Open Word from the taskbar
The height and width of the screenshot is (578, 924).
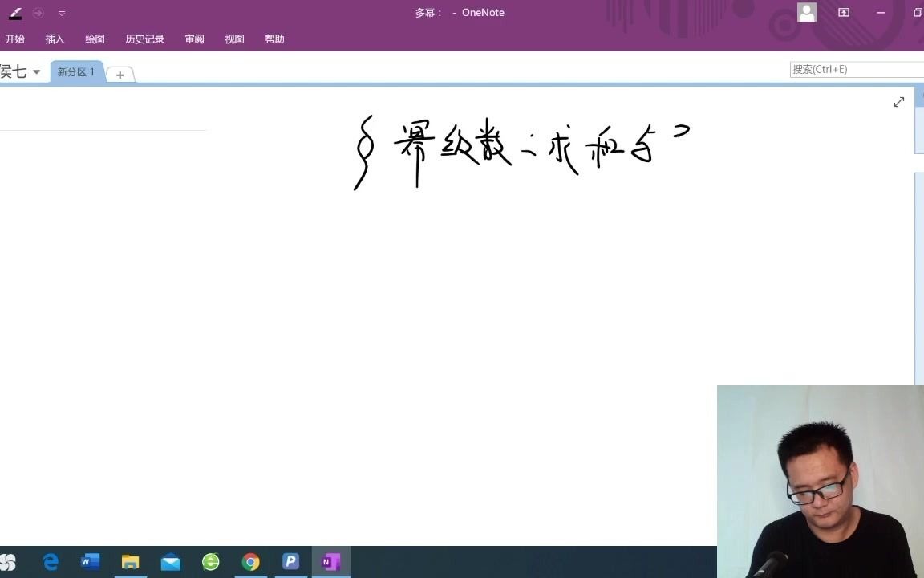click(90, 562)
